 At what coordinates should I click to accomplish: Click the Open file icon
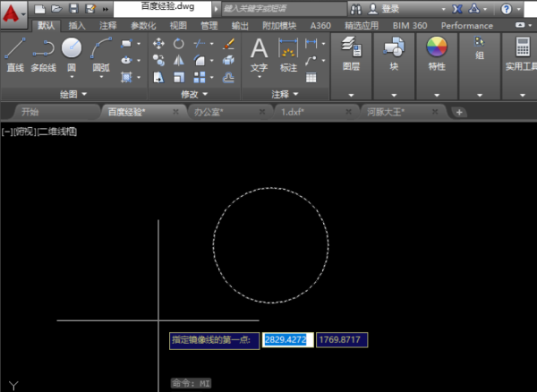(57, 9)
